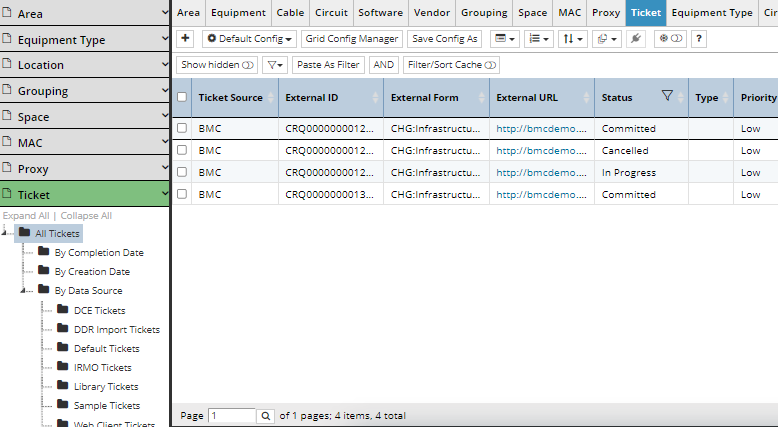778x427 pixels.
Task: Switch to the Equipment tab
Action: 238,13
